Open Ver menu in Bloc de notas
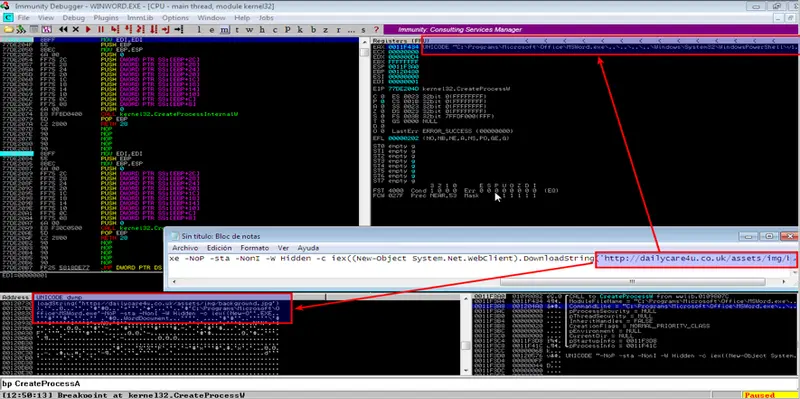The image size is (800, 399). 283,248
